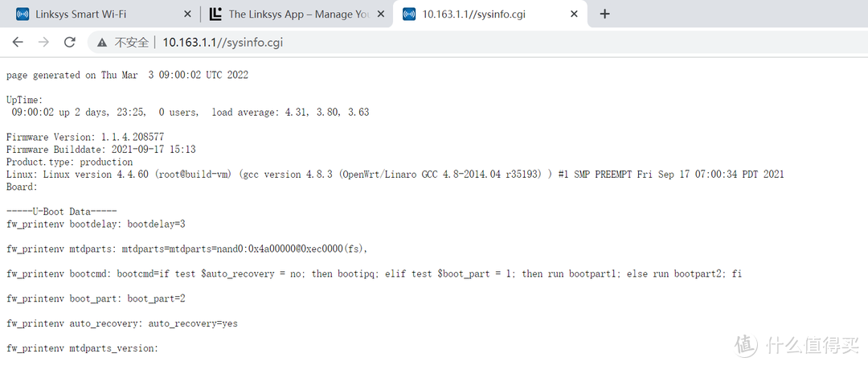Open a new browser tab

(x=604, y=14)
